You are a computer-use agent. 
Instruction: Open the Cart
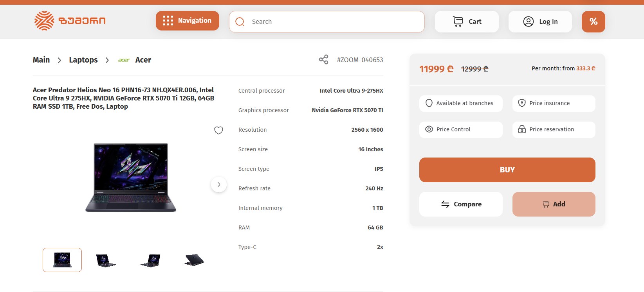click(x=467, y=21)
